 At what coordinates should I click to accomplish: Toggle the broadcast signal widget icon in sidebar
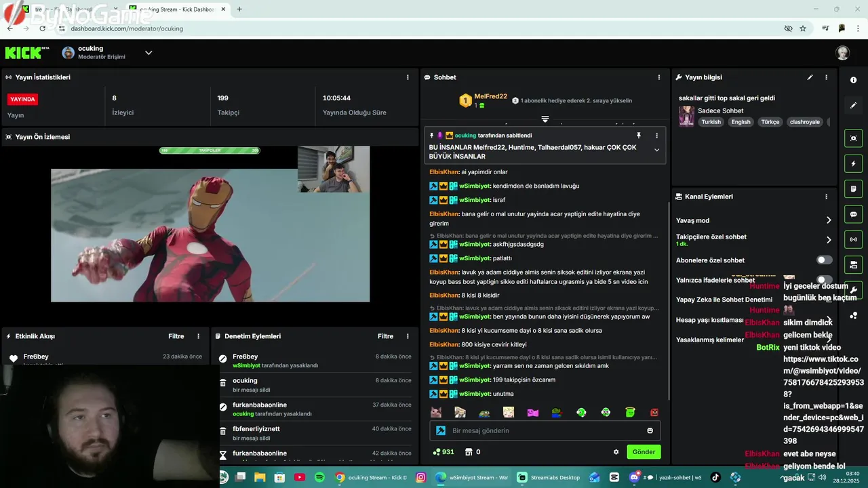853,239
